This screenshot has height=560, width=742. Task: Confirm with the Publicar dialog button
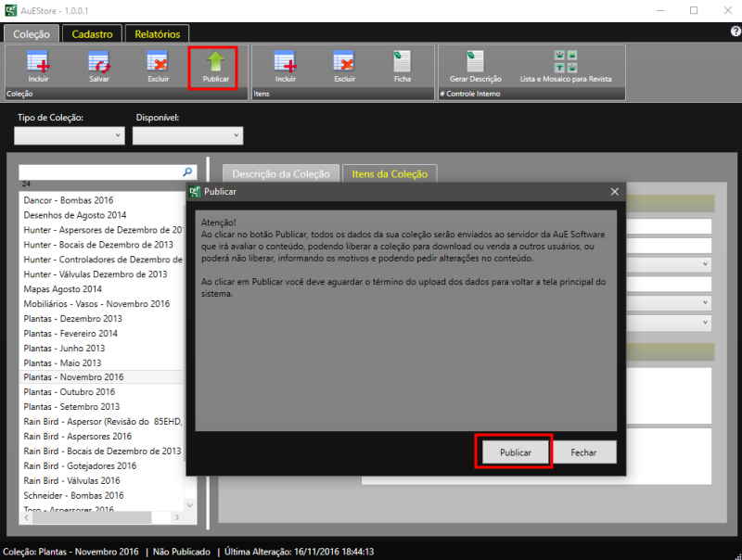(515, 452)
